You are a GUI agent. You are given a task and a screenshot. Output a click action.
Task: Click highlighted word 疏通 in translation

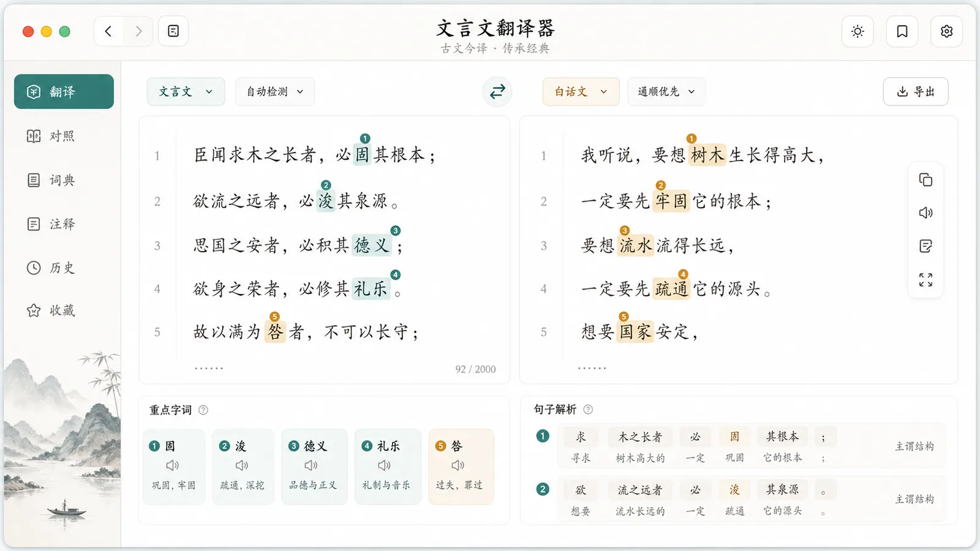point(671,288)
